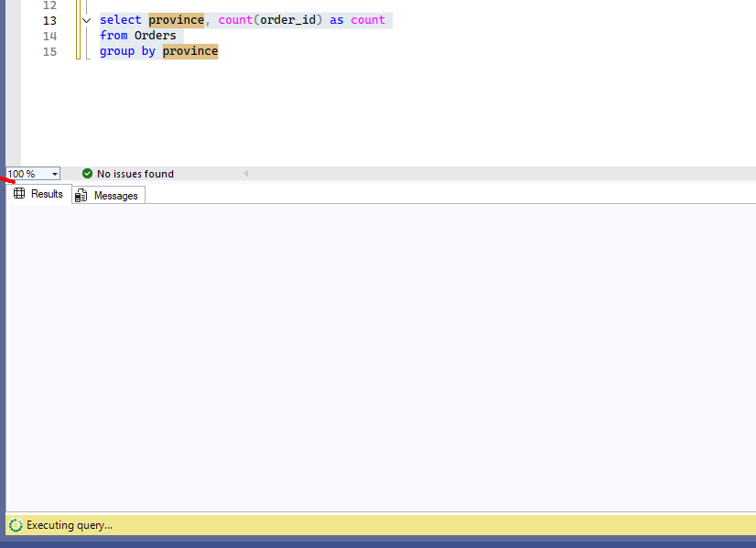756x548 pixels.
Task: Click the highlighted province in select line
Action: [177, 20]
